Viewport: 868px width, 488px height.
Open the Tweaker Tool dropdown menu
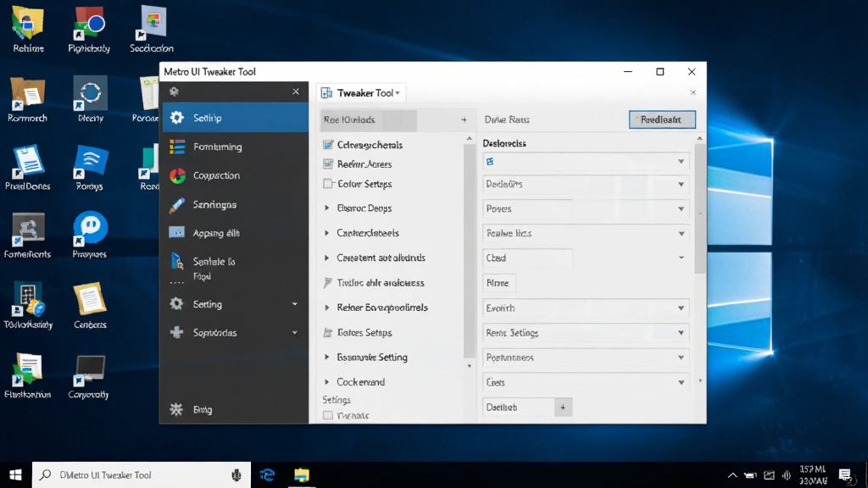point(398,93)
